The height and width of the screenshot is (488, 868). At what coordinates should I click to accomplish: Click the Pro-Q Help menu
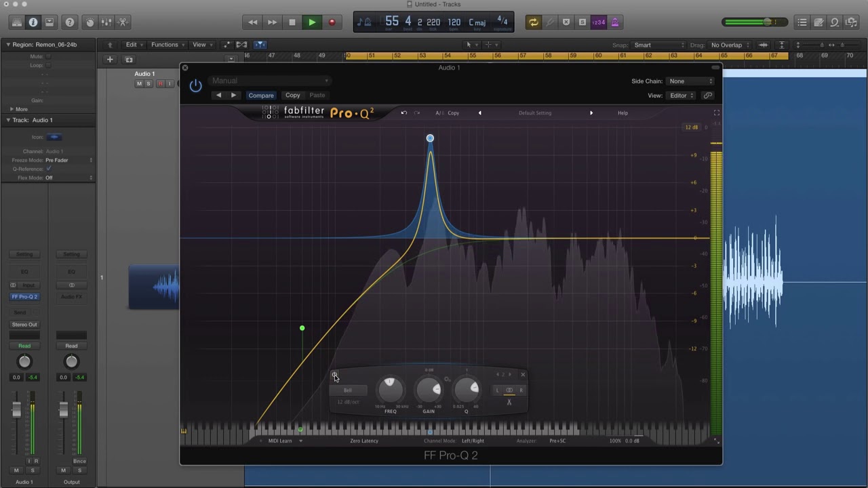(x=623, y=113)
